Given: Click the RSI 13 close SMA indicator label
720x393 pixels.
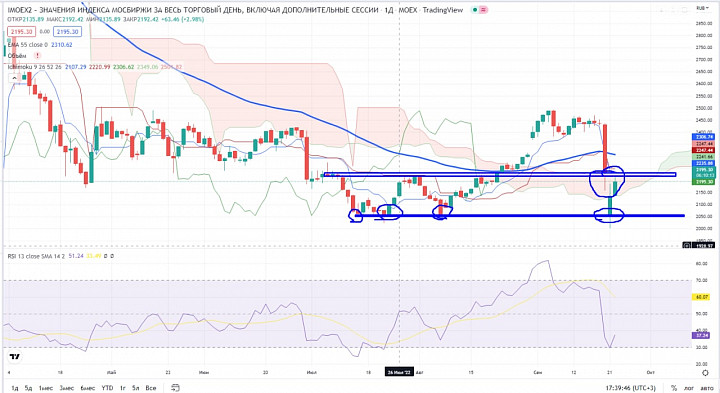Looking at the screenshot, I should click(36, 256).
